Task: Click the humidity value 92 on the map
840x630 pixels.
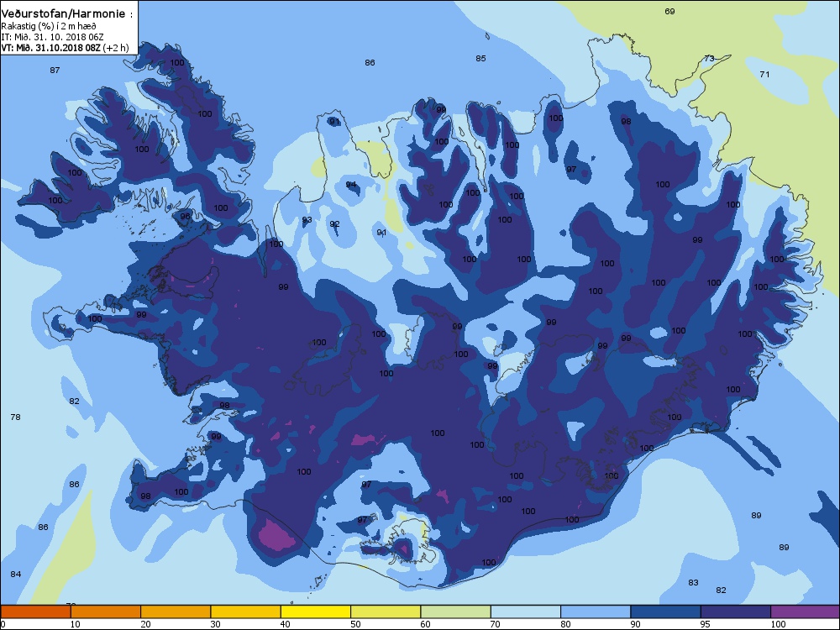Action: click(335, 224)
